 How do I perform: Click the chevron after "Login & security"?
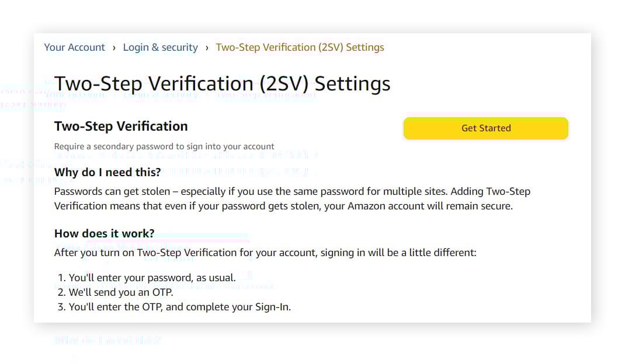(205, 47)
